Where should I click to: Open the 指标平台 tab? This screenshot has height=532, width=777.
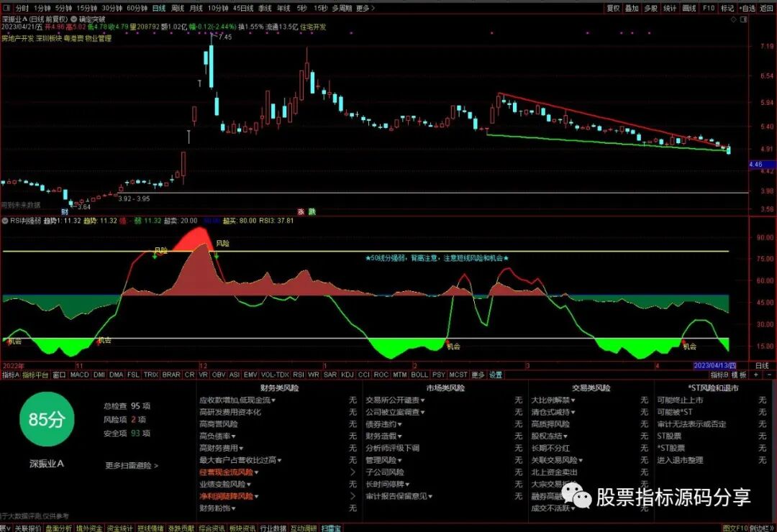(36, 375)
